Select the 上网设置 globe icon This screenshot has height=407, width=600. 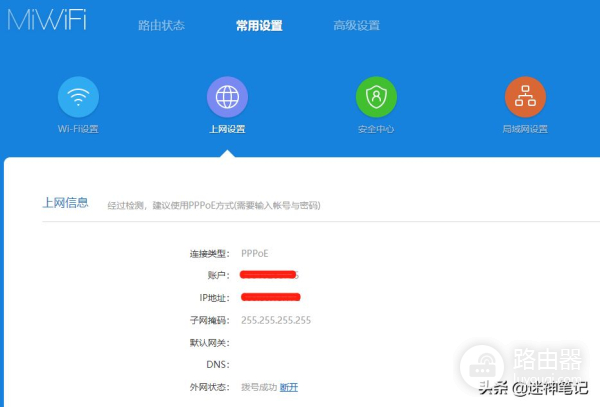coord(227,97)
